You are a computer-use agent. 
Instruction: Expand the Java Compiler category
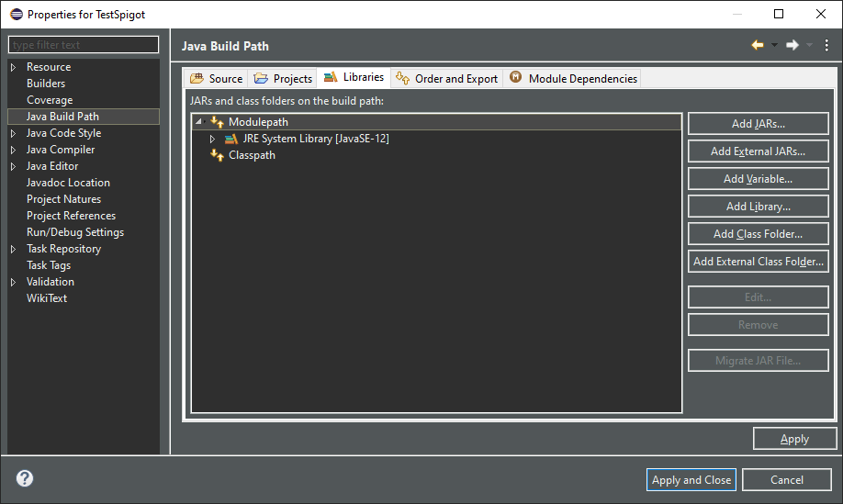click(14, 150)
